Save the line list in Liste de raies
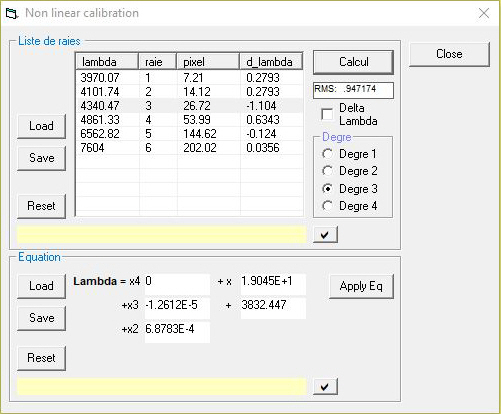 coord(41,158)
